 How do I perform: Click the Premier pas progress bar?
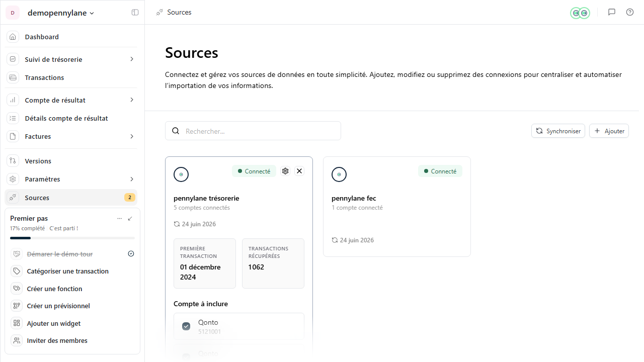pyautogui.click(x=72, y=238)
